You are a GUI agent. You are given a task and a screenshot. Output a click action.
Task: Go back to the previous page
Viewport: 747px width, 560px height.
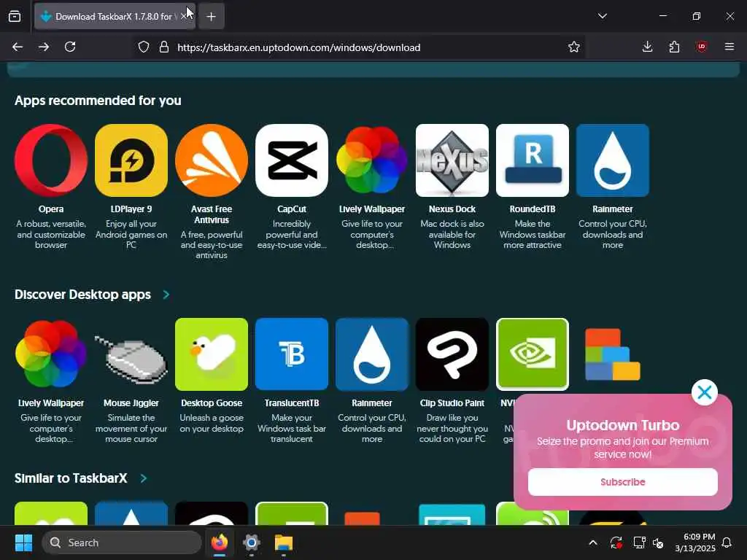click(x=18, y=47)
